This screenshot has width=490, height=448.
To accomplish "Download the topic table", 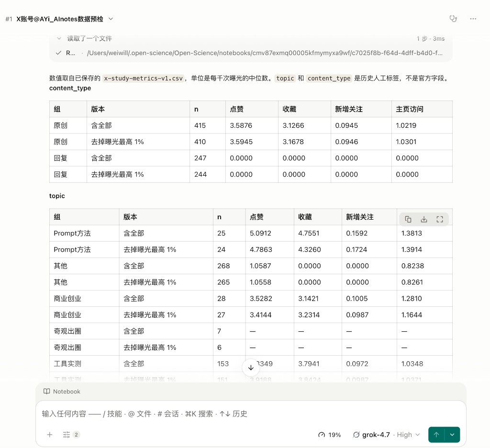I will [424, 219].
